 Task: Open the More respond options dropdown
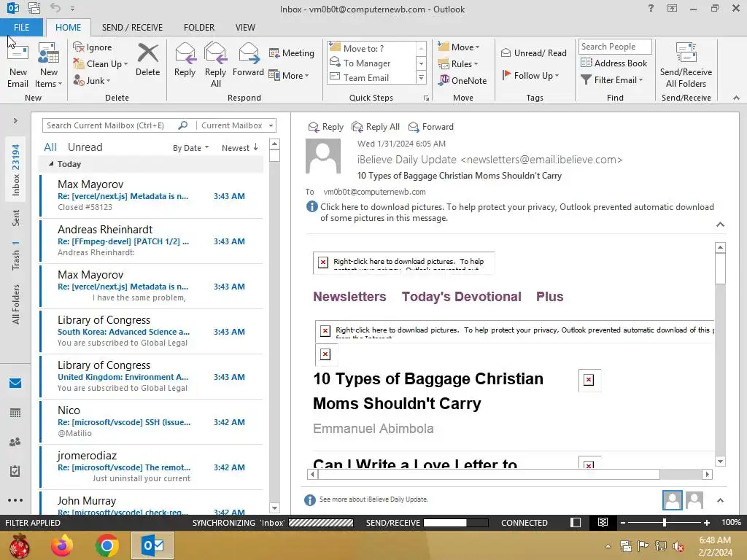coord(289,75)
